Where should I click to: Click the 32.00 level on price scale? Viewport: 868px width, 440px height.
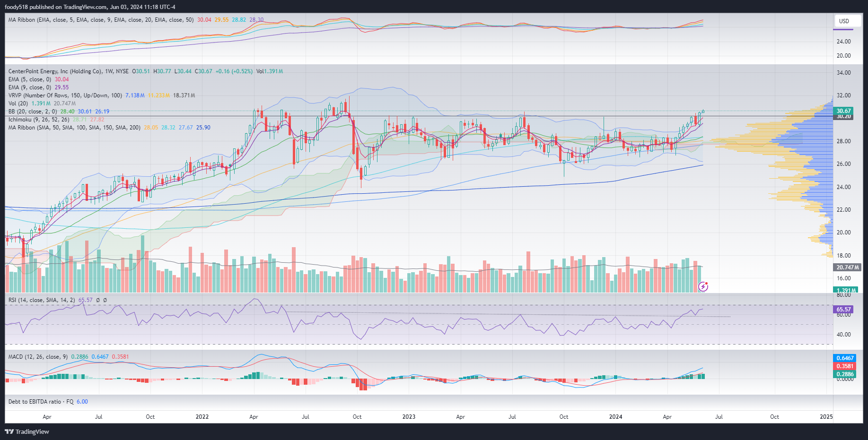point(843,95)
